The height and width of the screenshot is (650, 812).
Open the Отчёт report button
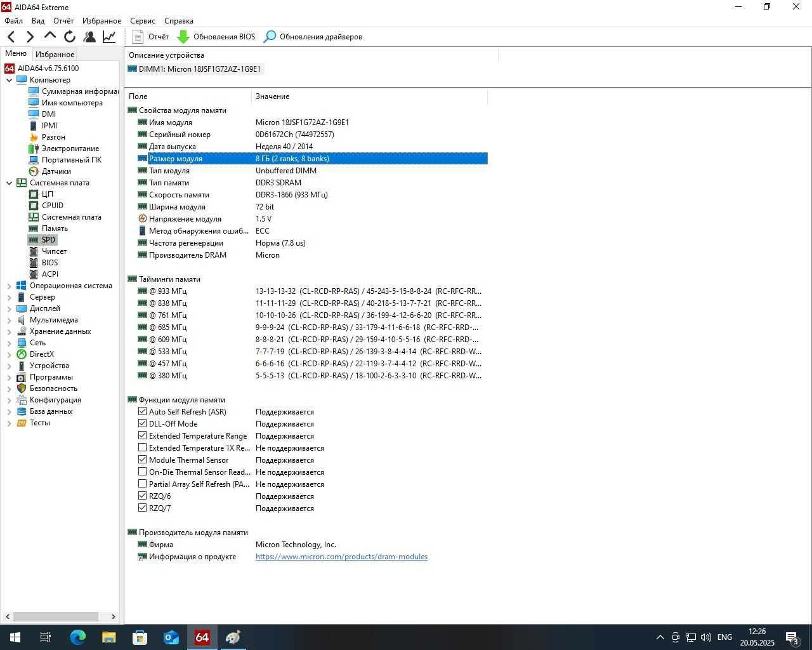150,37
